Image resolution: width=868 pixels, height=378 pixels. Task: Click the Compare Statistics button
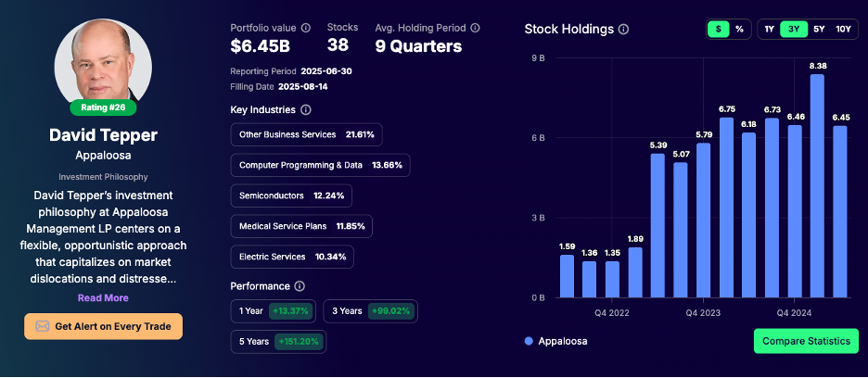pos(806,341)
